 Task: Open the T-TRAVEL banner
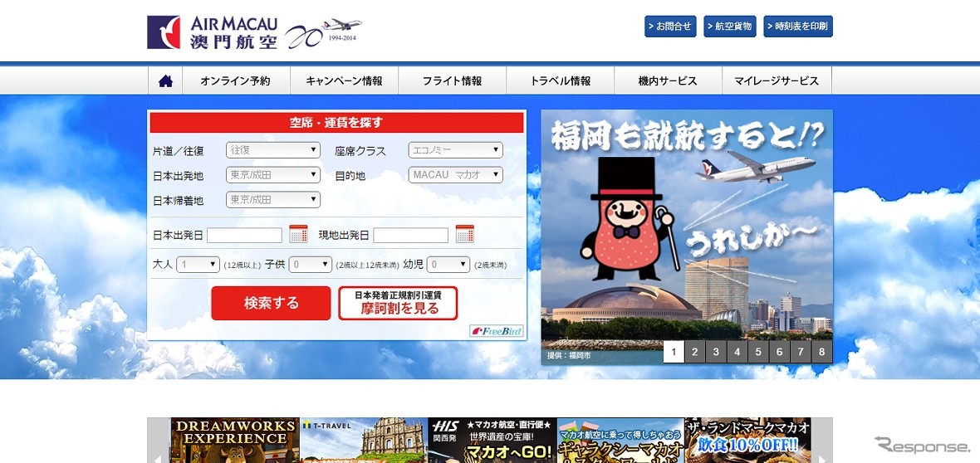363,441
